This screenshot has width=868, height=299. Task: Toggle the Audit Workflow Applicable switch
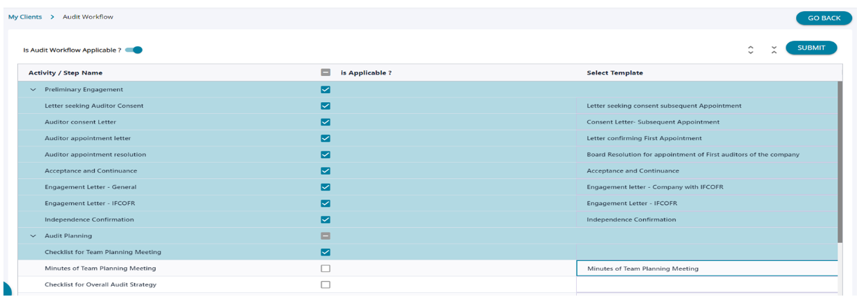[x=134, y=50]
